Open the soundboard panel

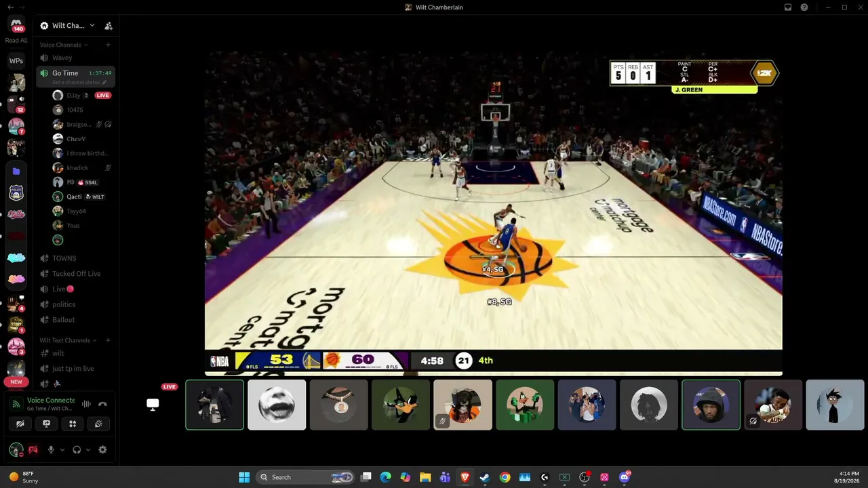[98, 424]
